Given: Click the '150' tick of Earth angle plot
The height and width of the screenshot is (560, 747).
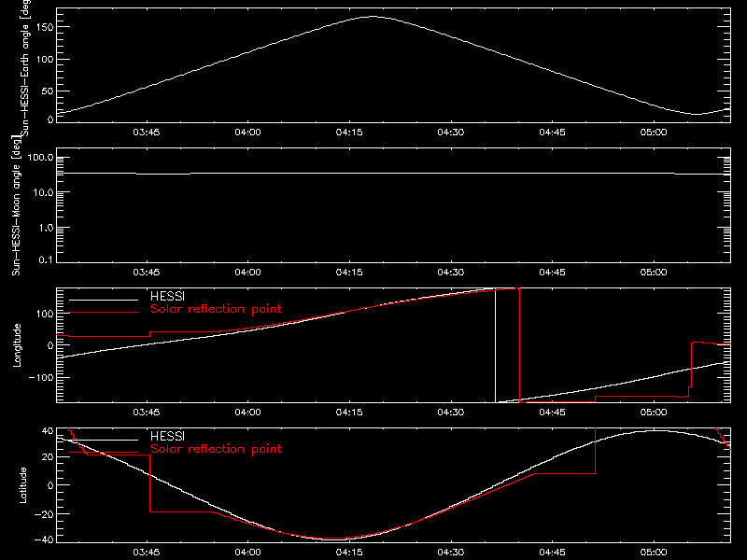Looking at the screenshot, I should pos(46,28).
